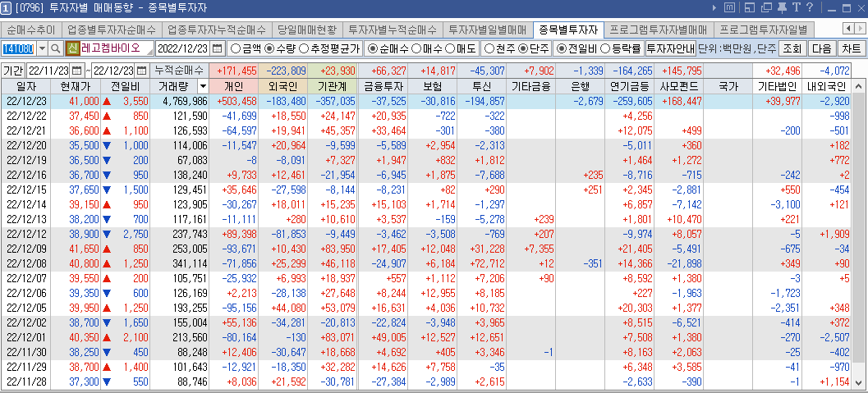868x393 pixels.
Task: Click the 조회 query button
Action: [792, 48]
